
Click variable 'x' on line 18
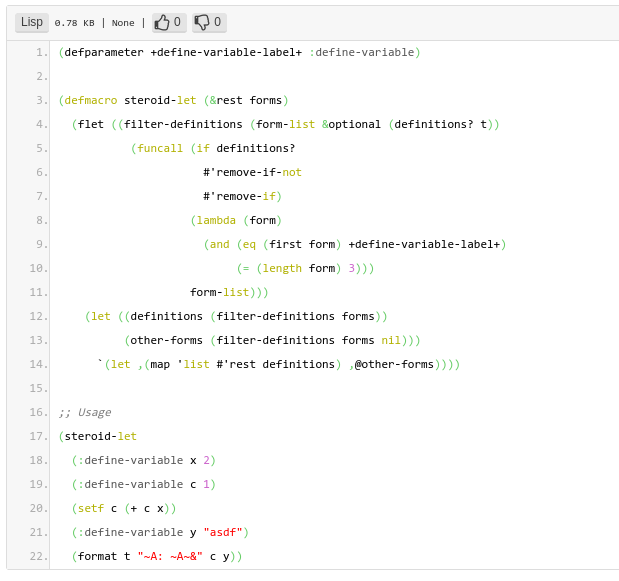tap(193, 461)
